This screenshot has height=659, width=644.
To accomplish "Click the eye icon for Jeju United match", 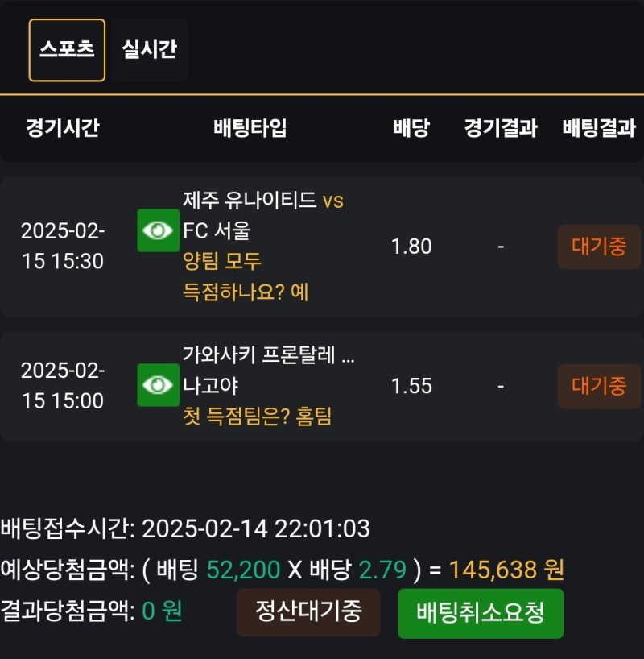I will click(x=158, y=230).
